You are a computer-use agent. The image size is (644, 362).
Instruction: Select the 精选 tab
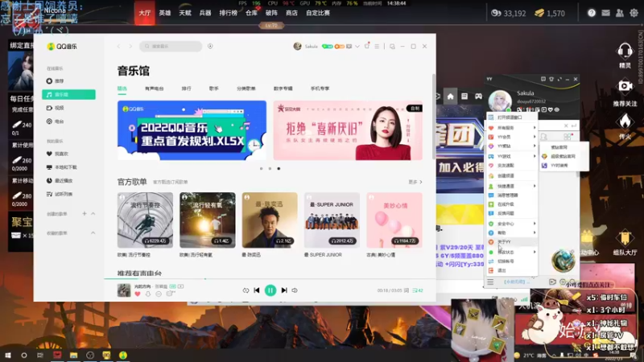122,88
